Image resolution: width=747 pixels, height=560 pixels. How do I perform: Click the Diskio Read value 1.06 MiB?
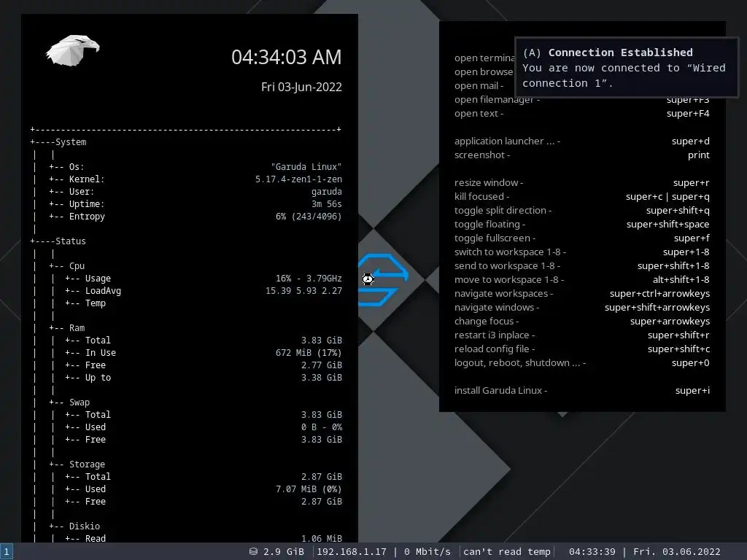pos(322,538)
